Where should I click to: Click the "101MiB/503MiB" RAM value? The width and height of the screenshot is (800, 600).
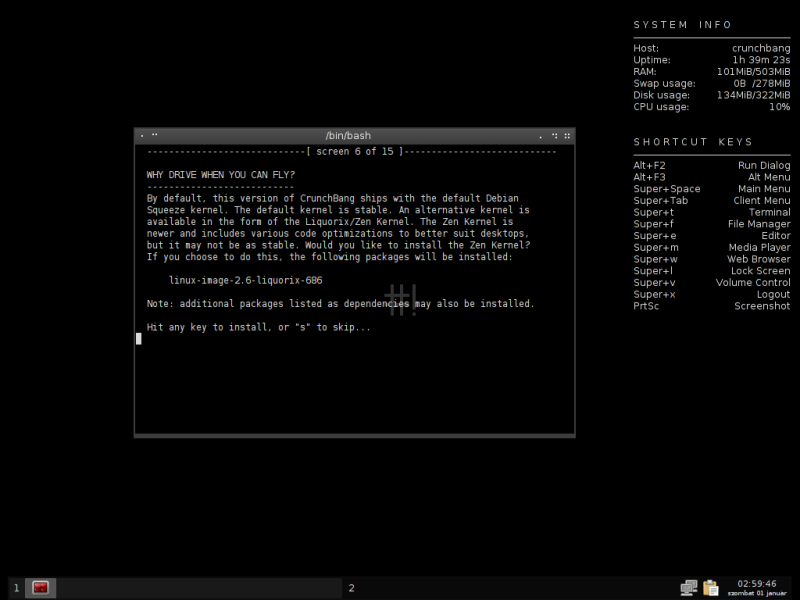tap(754, 71)
